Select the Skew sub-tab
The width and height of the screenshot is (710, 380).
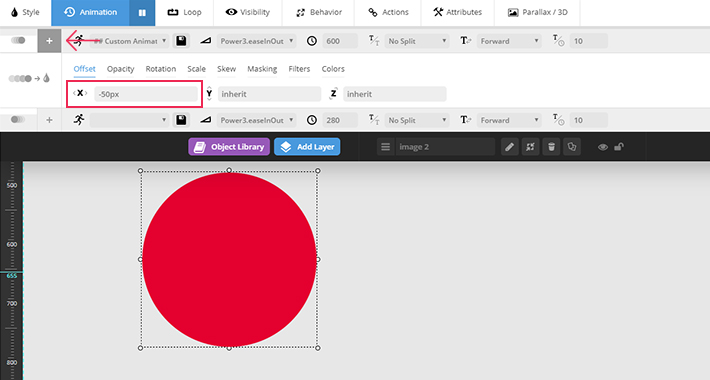click(226, 69)
